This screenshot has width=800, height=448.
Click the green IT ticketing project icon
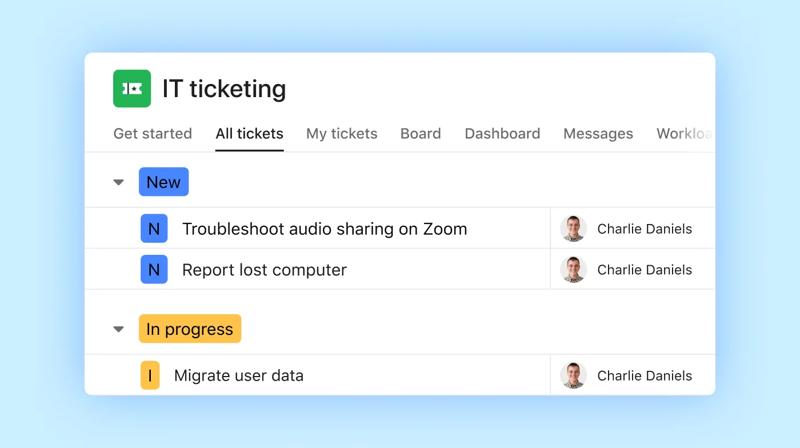[x=132, y=89]
